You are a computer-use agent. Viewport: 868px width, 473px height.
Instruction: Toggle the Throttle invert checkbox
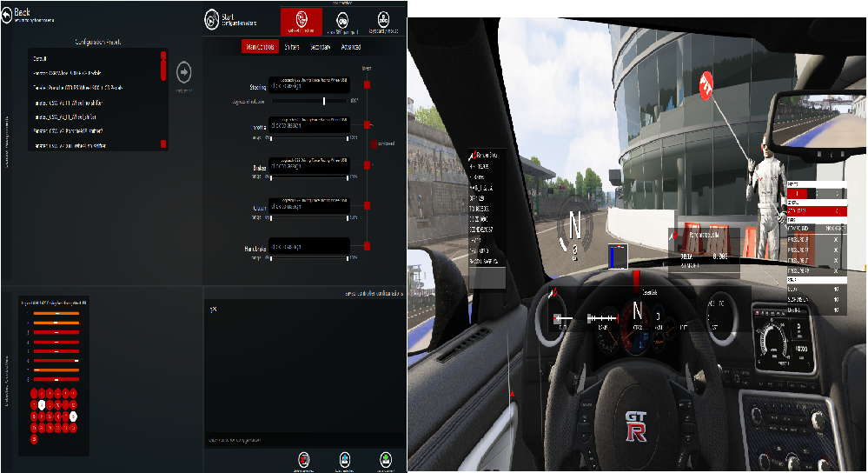(367, 124)
